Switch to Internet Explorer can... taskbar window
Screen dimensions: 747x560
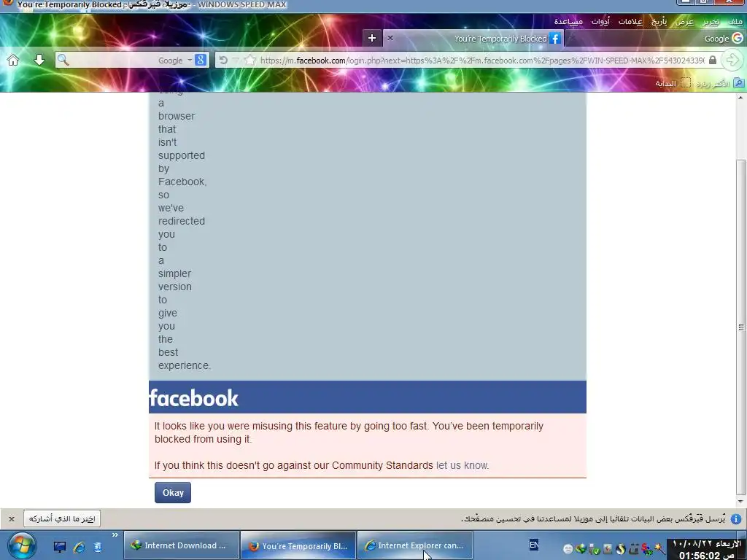415,545
